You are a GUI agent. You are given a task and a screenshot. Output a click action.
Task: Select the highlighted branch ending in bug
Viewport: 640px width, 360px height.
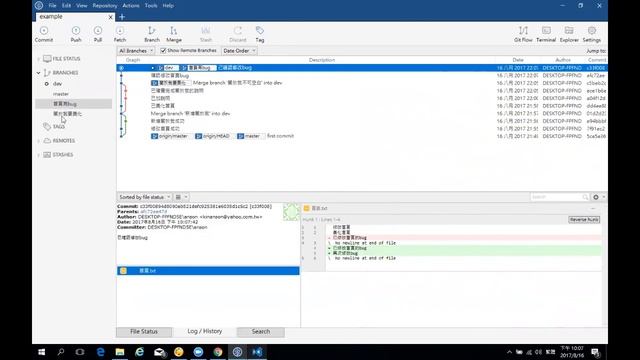click(x=73, y=104)
